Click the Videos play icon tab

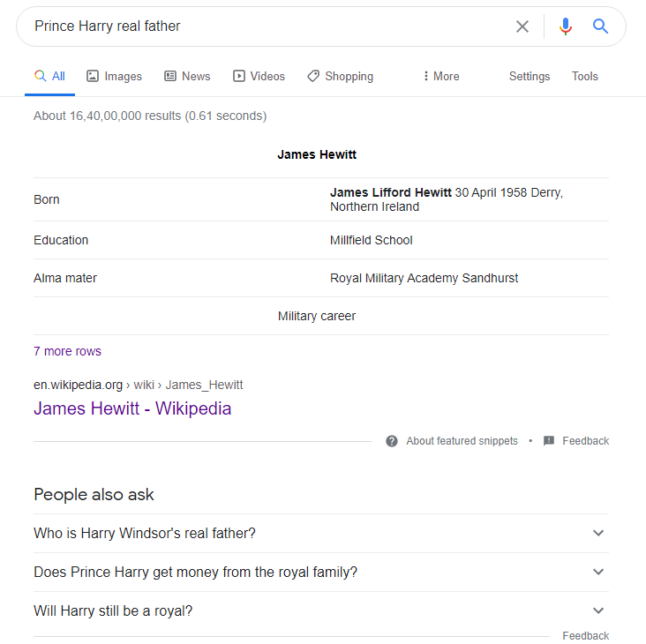pyautogui.click(x=239, y=76)
